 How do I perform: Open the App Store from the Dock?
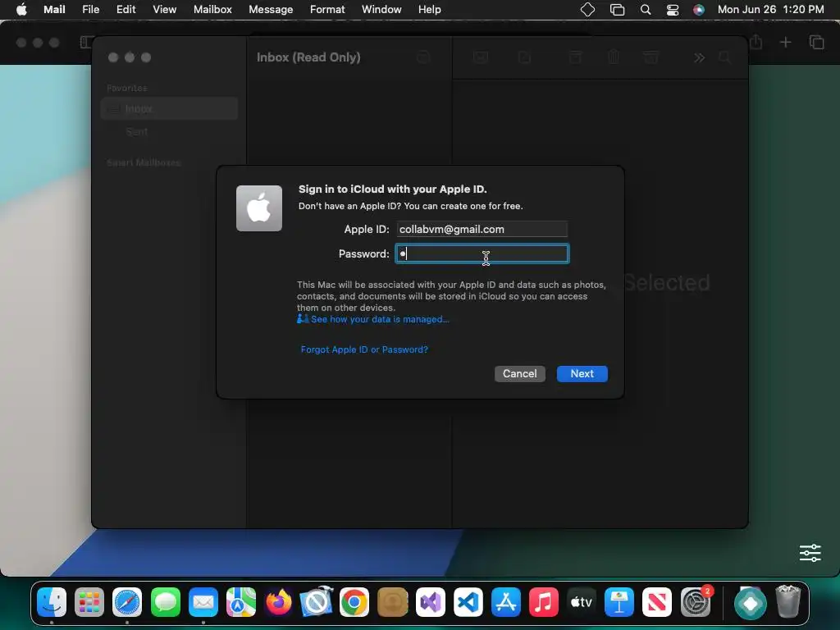pyautogui.click(x=505, y=602)
